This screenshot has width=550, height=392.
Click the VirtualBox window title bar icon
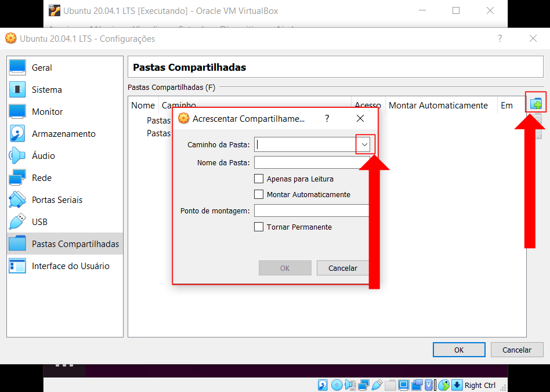coord(55,11)
